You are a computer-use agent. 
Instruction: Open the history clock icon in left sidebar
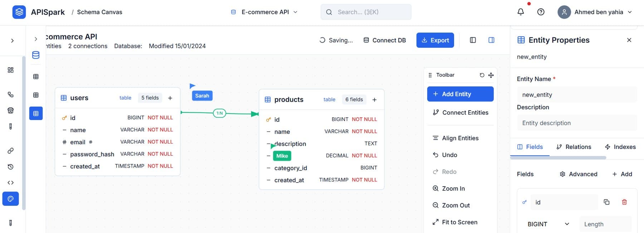point(11,167)
